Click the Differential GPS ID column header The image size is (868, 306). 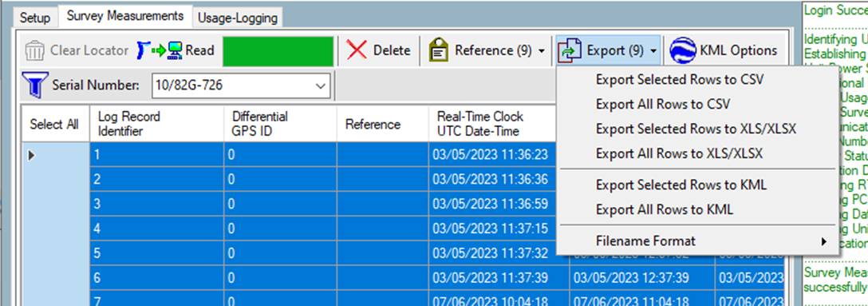point(280,124)
